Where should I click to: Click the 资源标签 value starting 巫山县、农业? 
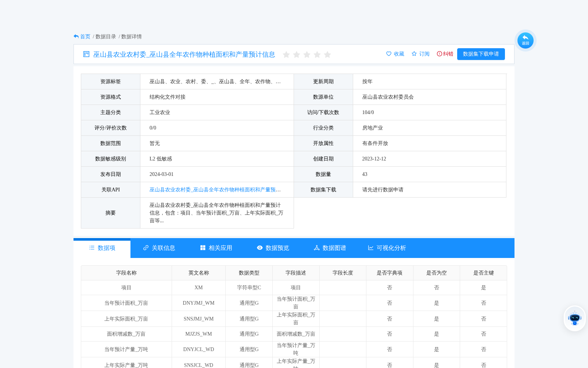215,82
